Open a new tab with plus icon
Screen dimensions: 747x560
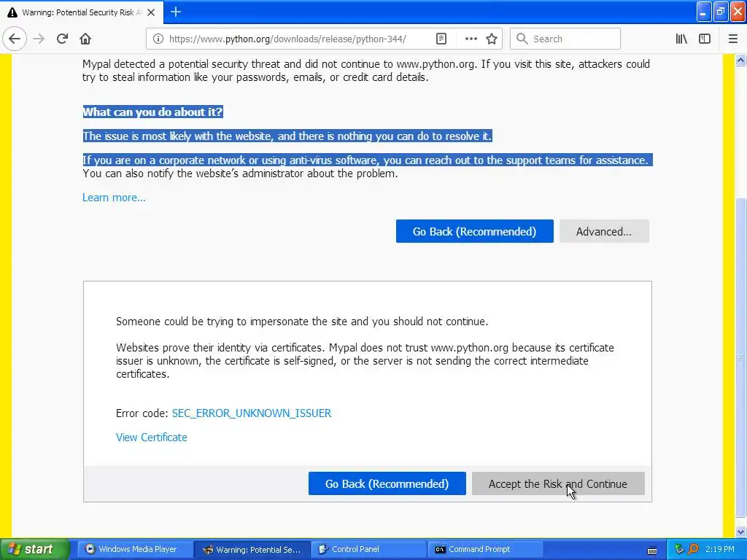pyautogui.click(x=176, y=12)
